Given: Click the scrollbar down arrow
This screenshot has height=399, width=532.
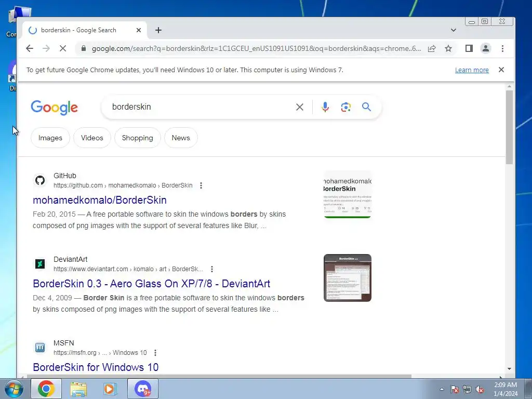Looking at the screenshot, I should [509, 369].
